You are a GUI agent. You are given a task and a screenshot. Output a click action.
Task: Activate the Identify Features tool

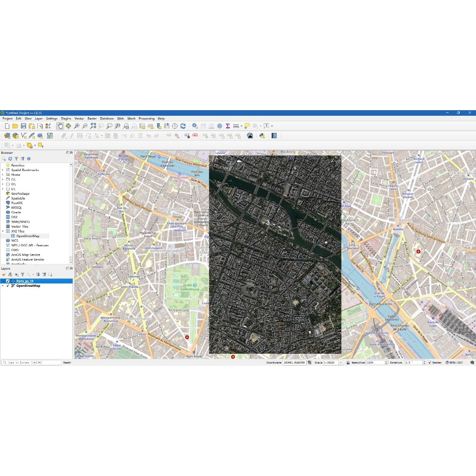tap(195, 126)
